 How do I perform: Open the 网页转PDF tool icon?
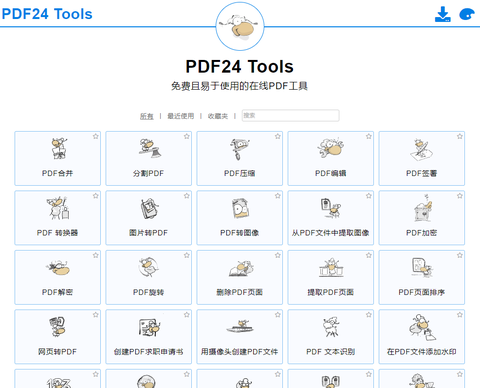(57, 327)
